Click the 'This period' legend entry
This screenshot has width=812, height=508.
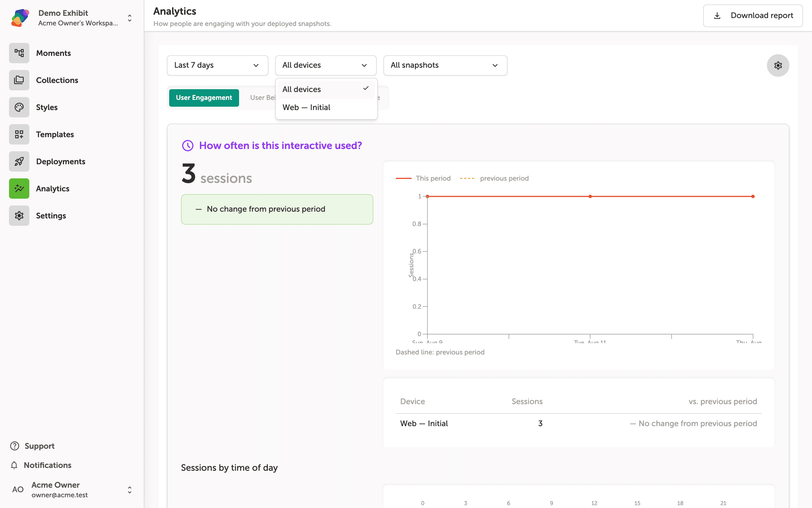(423, 178)
